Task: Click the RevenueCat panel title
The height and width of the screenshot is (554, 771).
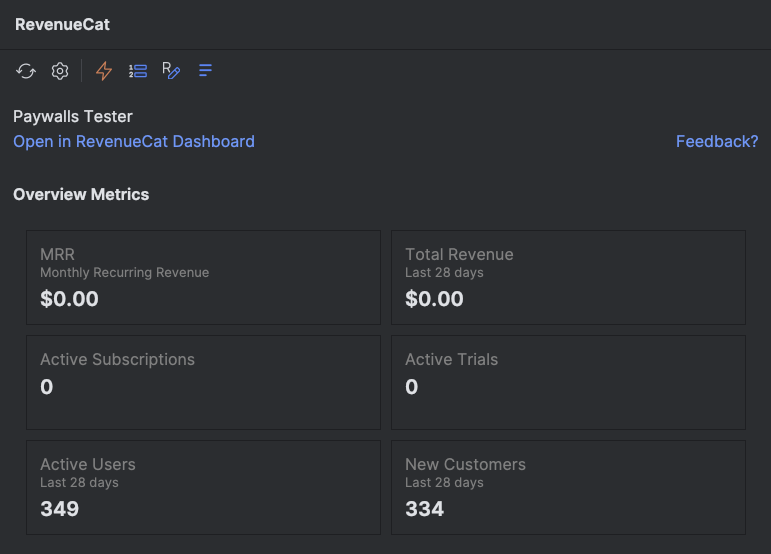Action: pos(62,25)
